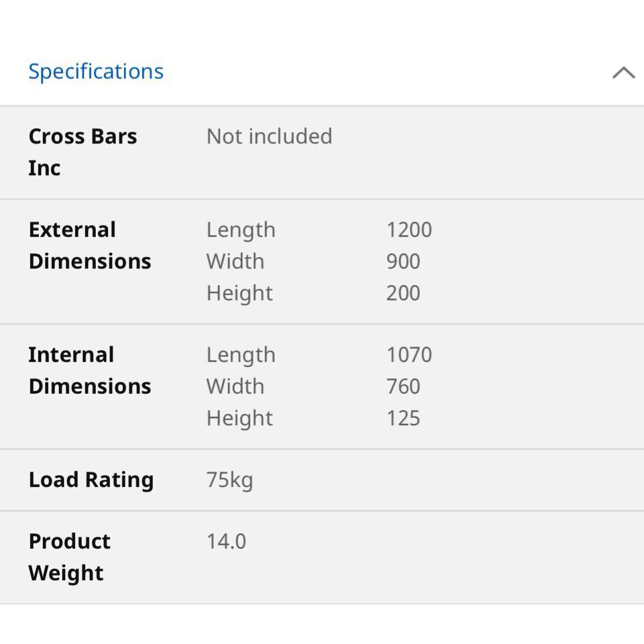The image size is (644, 644).
Task: Click the external Height value 200
Action: (403, 293)
